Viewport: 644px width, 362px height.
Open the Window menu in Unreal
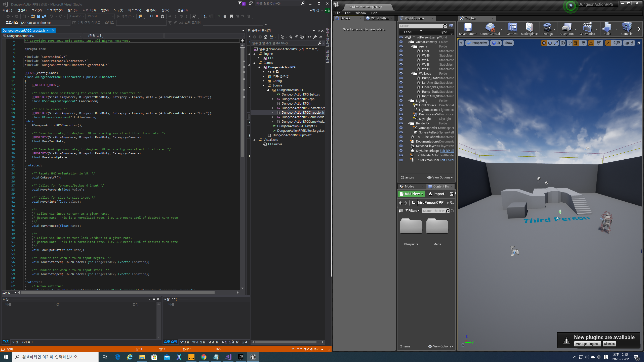[x=360, y=13]
